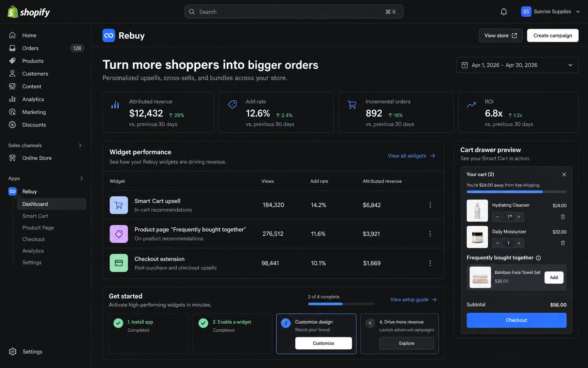
Task: Follow the View all widgets link
Action: tap(411, 156)
